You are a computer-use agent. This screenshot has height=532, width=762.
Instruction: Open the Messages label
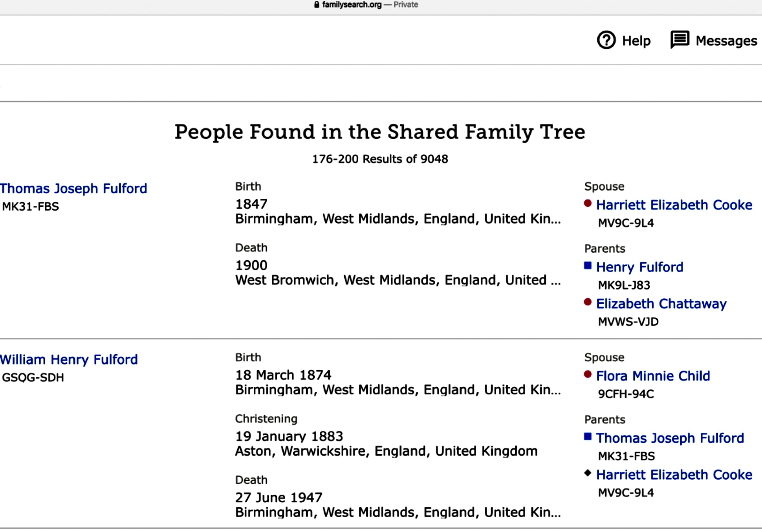726,41
